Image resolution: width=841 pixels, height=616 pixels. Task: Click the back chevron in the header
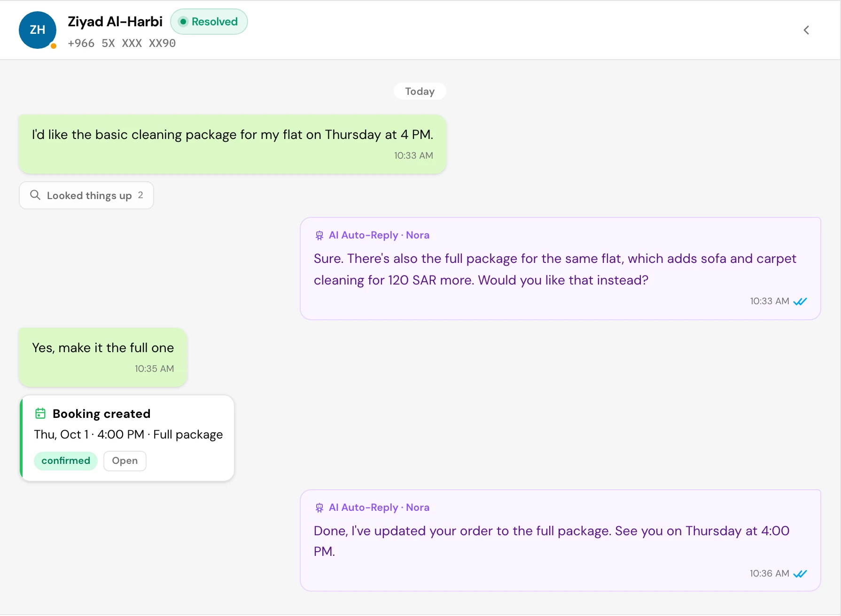coord(806,30)
